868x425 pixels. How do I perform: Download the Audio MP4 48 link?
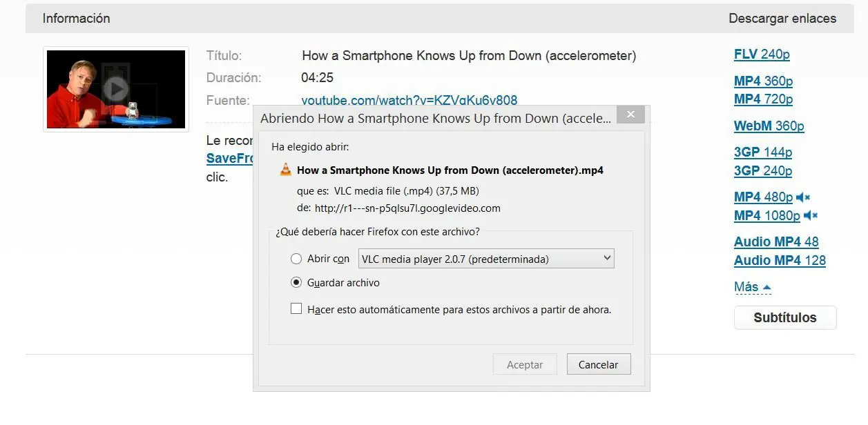pyautogui.click(x=776, y=242)
